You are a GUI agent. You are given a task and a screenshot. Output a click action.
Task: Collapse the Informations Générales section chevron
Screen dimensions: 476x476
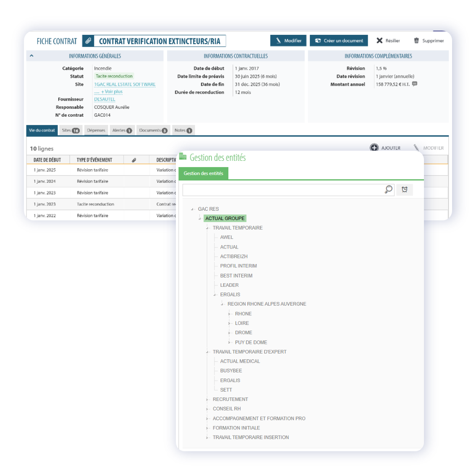click(31, 56)
